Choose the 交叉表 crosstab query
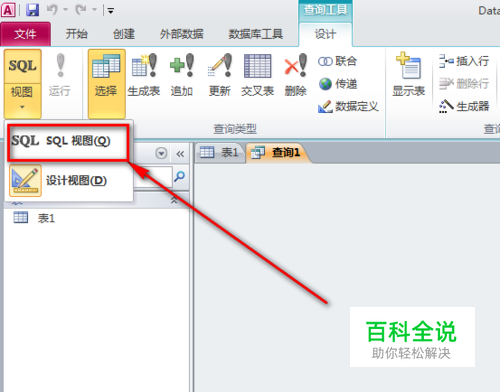 coord(258,76)
